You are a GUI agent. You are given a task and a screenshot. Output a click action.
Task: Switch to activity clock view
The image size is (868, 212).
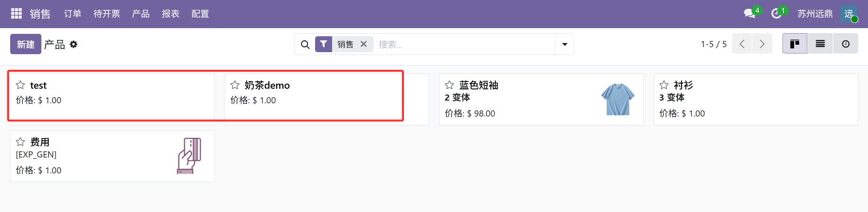pyautogui.click(x=846, y=44)
